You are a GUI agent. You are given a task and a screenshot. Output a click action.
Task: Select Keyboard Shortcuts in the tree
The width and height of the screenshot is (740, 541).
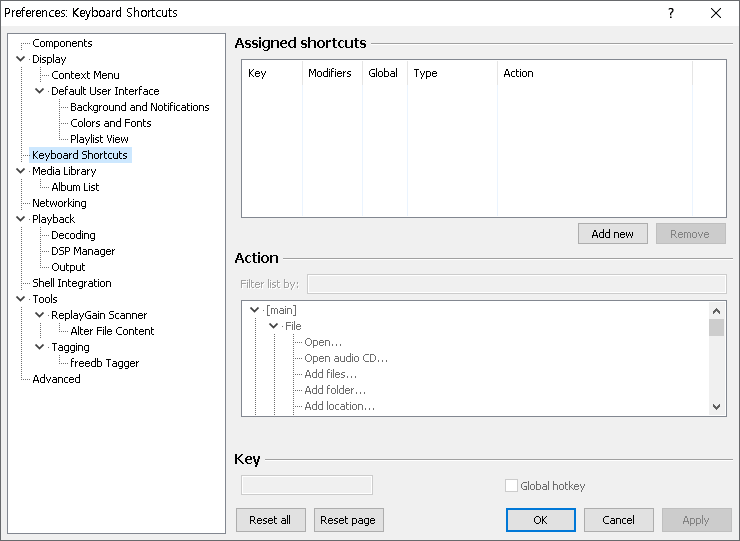[80, 155]
